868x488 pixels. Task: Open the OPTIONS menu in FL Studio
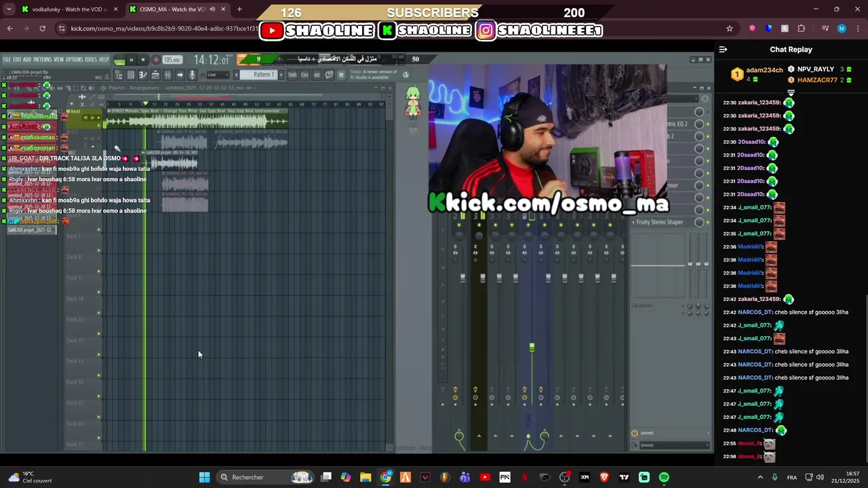point(74,60)
